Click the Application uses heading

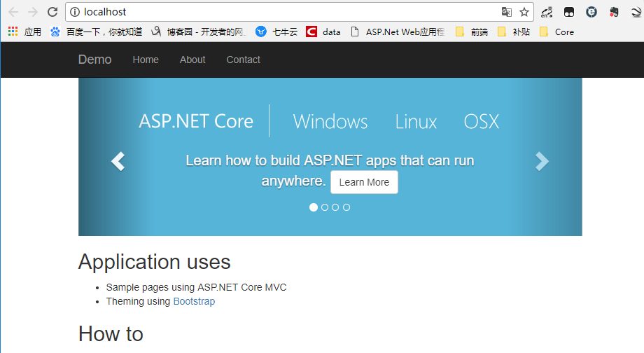tap(155, 262)
